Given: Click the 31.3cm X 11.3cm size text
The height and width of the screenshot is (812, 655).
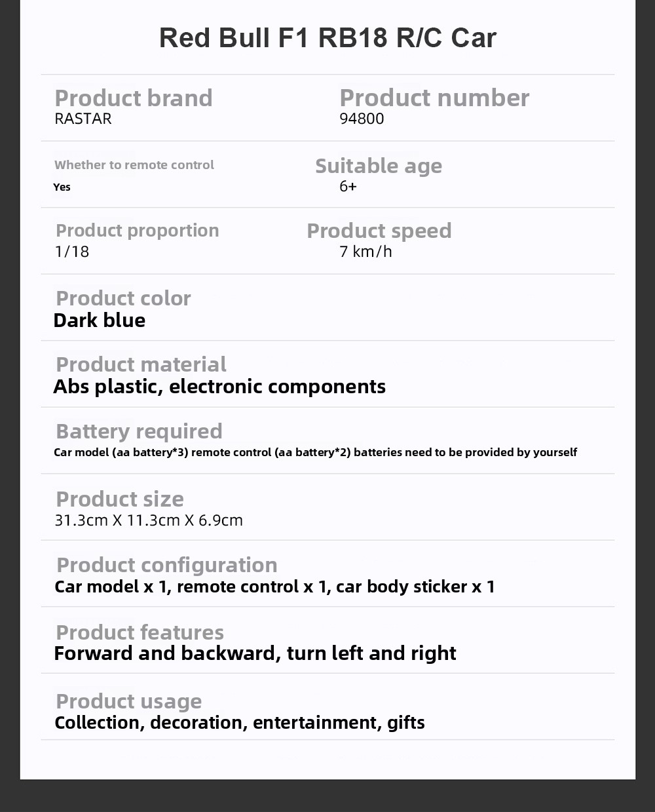Looking at the screenshot, I should 149,520.
